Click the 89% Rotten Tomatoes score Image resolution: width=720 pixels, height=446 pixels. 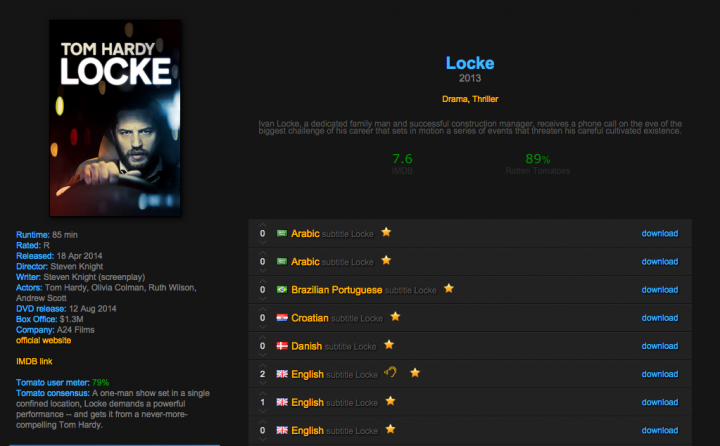pyautogui.click(x=537, y=159)
